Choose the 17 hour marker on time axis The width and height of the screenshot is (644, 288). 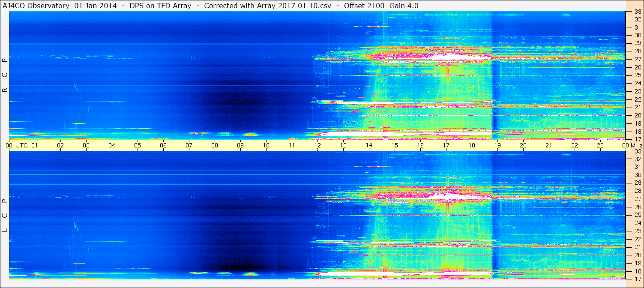click(446, 145)
